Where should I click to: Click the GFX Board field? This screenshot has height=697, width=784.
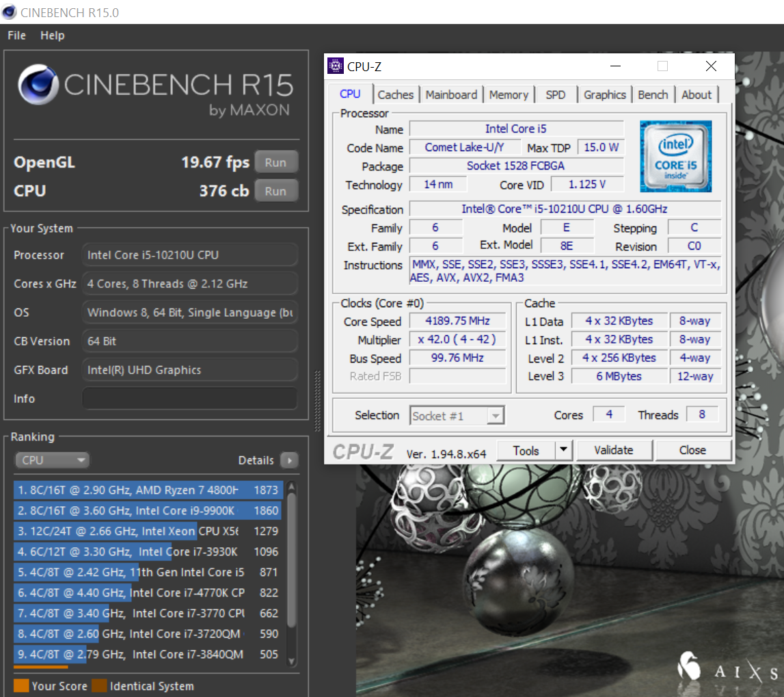pyautogui.click(x=190, y=370)
